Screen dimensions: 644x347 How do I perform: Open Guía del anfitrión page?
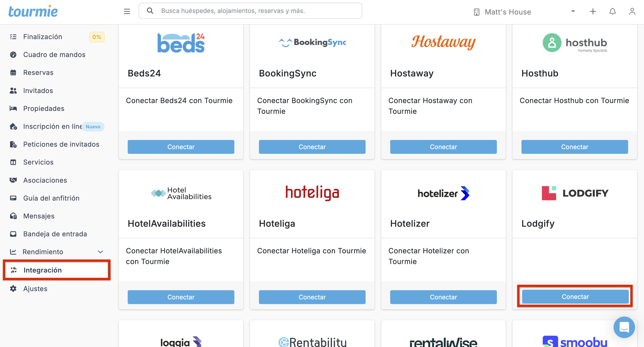[51, 198]
